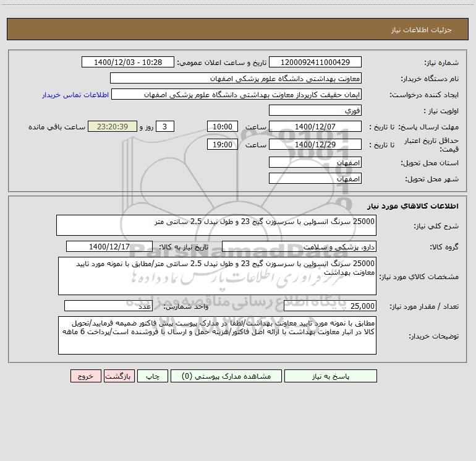This screenshot has height=461, width=476.
Task: Click the validity time field 19:00
Action: pos(222,144)
